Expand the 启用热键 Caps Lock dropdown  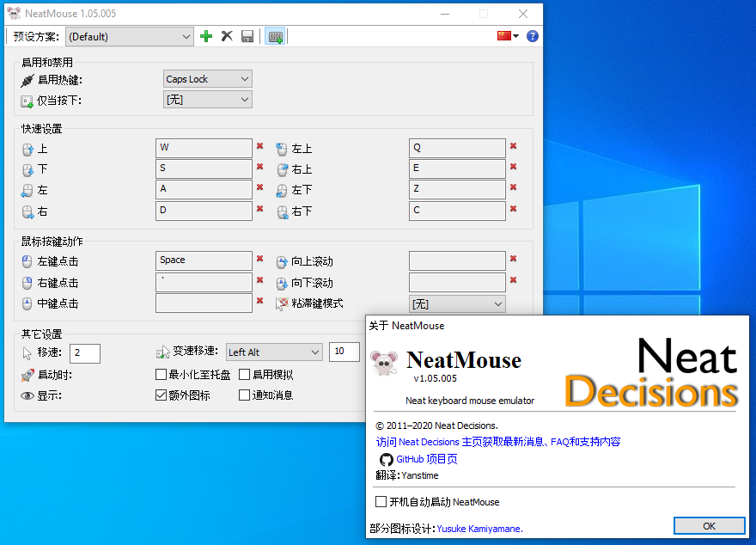pyautogui.click(x=208, y=79)
